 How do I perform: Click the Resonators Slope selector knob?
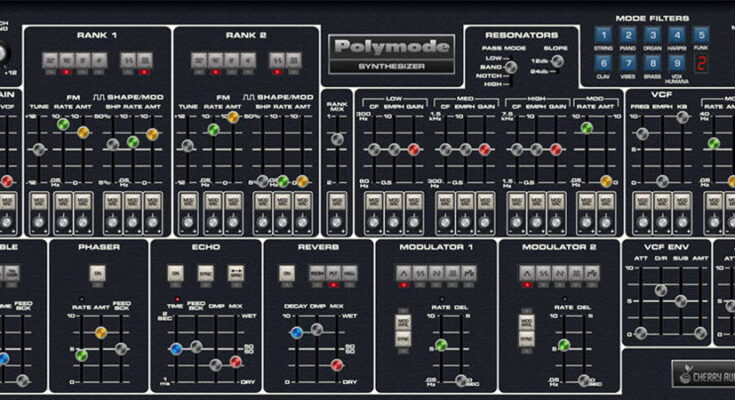click(x=557, y=61)
